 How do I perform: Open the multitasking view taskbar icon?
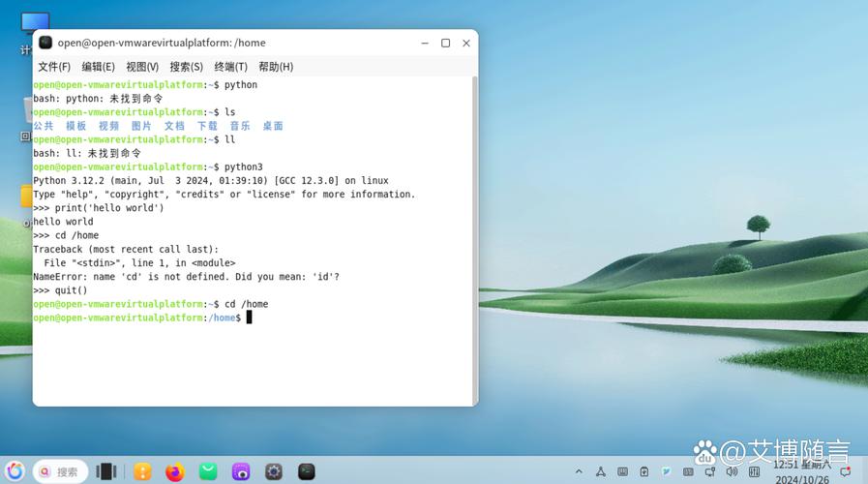106,471
